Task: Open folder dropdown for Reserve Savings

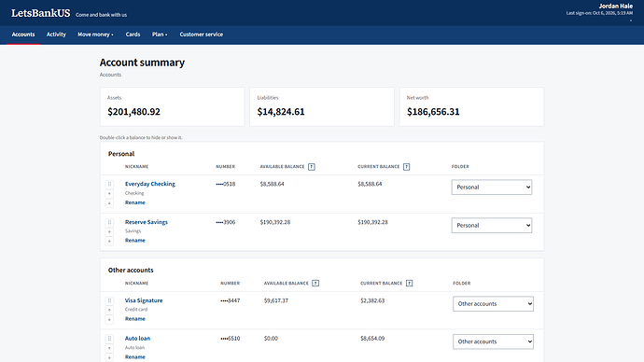Action: 492,226
